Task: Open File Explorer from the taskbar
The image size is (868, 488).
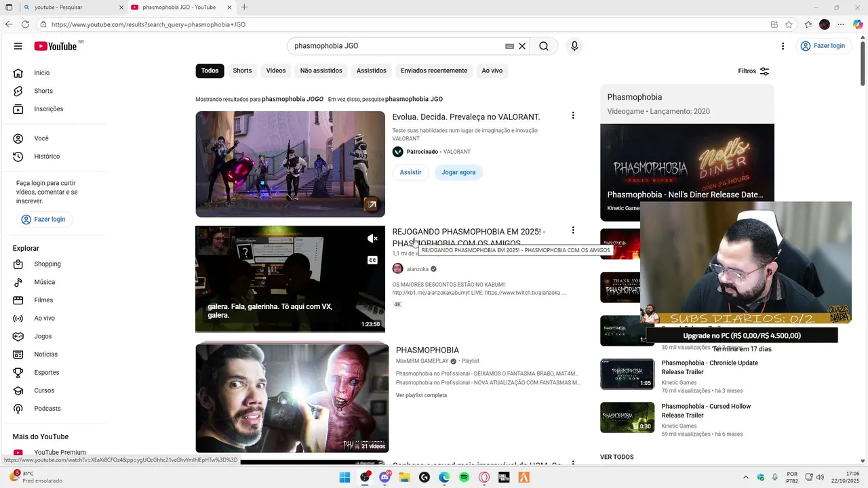Action: (405, 477)
